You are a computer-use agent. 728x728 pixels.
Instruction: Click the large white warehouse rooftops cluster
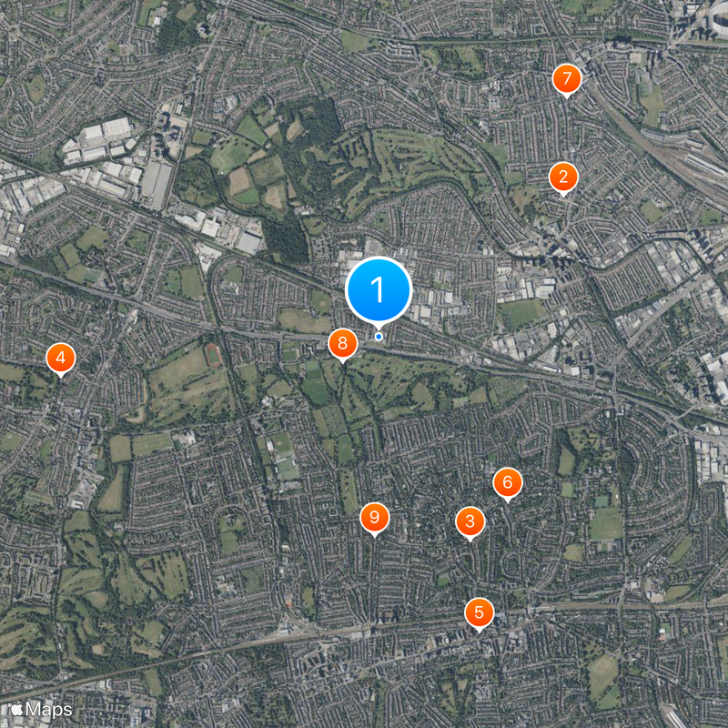(100, 139)
